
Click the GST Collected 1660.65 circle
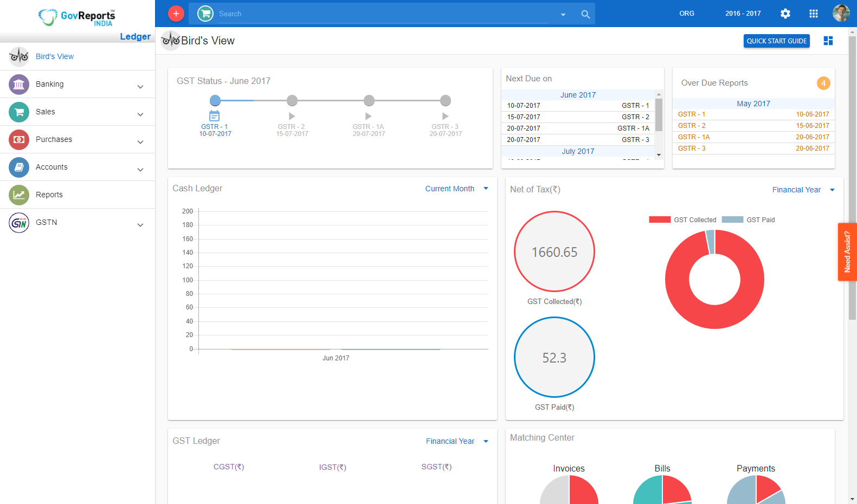click(x=555, y=251)
